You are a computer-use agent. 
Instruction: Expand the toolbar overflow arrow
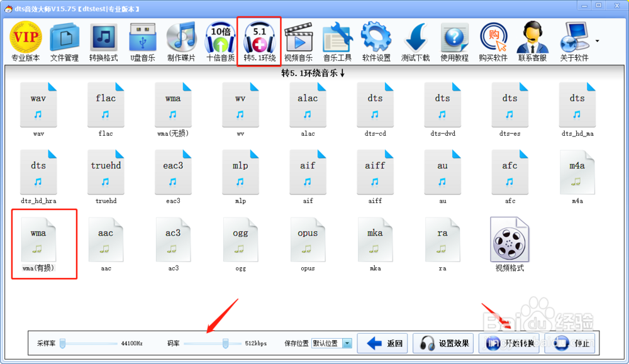click(598, 41)
